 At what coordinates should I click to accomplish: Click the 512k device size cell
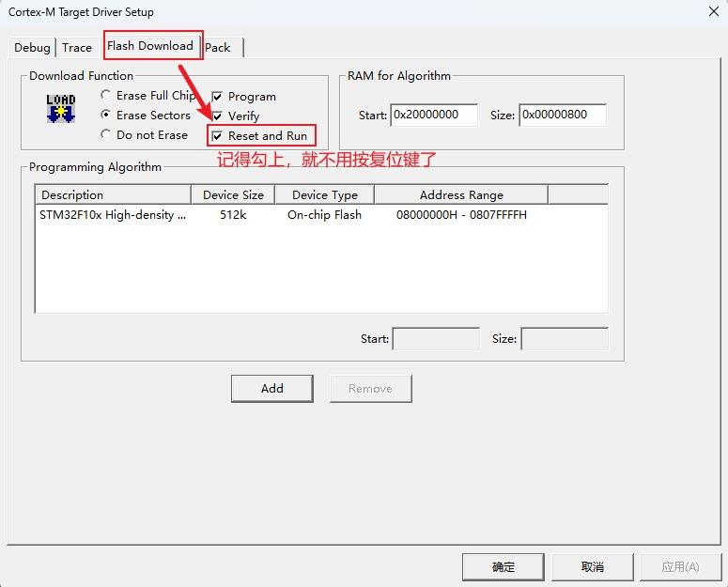(x=233, y=215)
